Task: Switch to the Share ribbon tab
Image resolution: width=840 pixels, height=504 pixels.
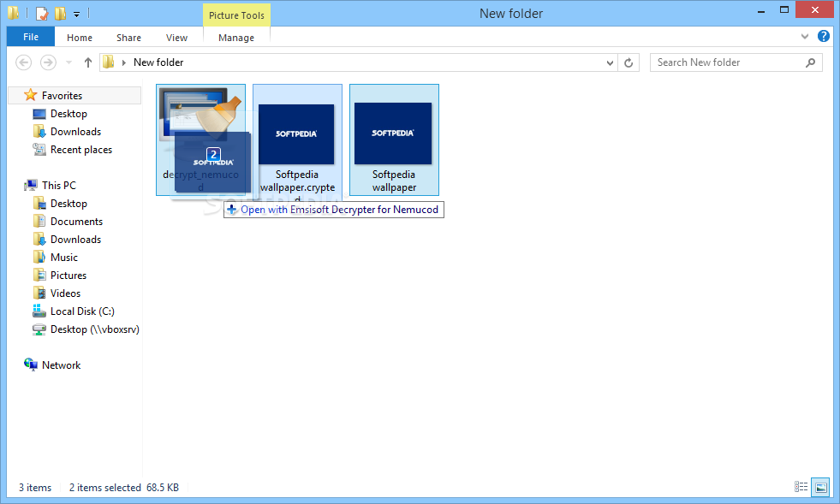Action: pos(128,38)
